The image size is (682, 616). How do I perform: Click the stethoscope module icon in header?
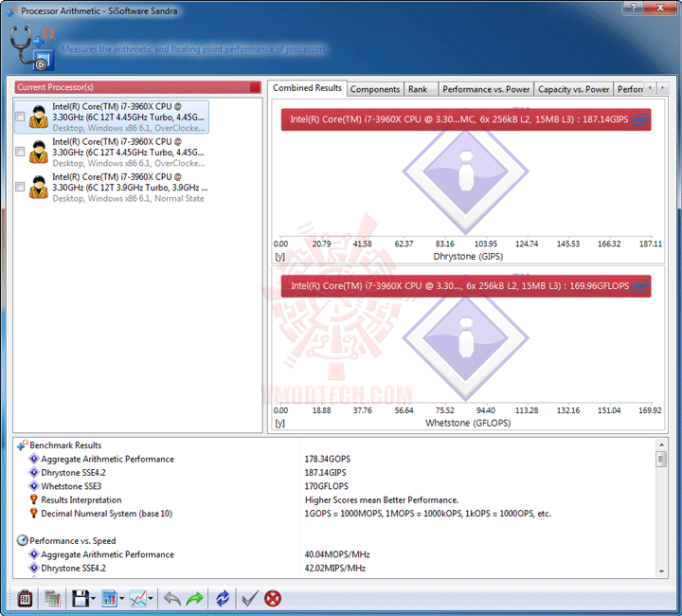coord(32,47)
